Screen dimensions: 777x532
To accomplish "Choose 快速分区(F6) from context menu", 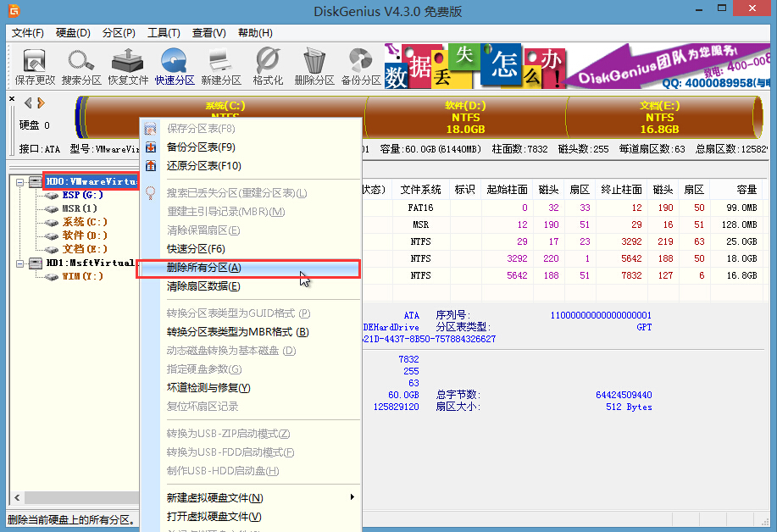I will coord(196,249).
